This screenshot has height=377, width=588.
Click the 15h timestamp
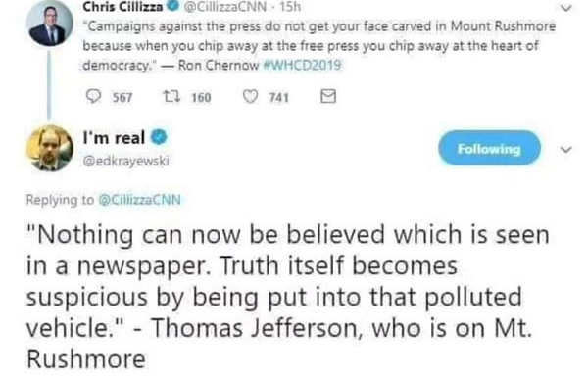[x=290, y=7]
